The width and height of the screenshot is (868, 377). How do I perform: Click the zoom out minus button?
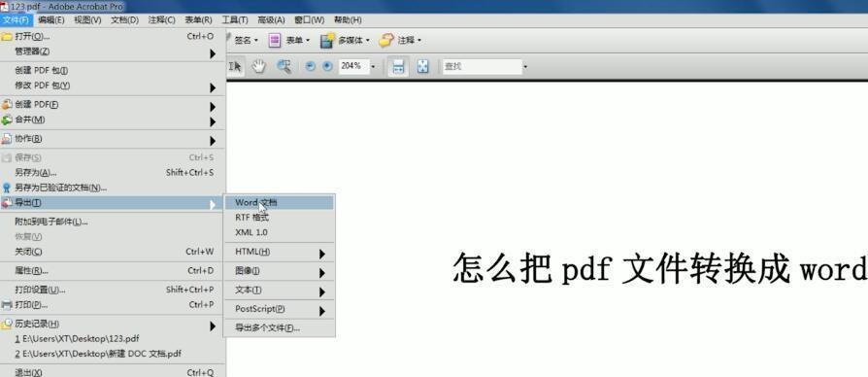311,66
